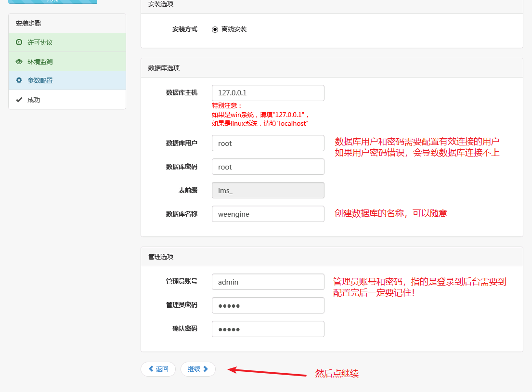Click the 安装步骤 panel heading
Image resolution: width=532 pixels, height=392 pixels.
tap(28, 24)
